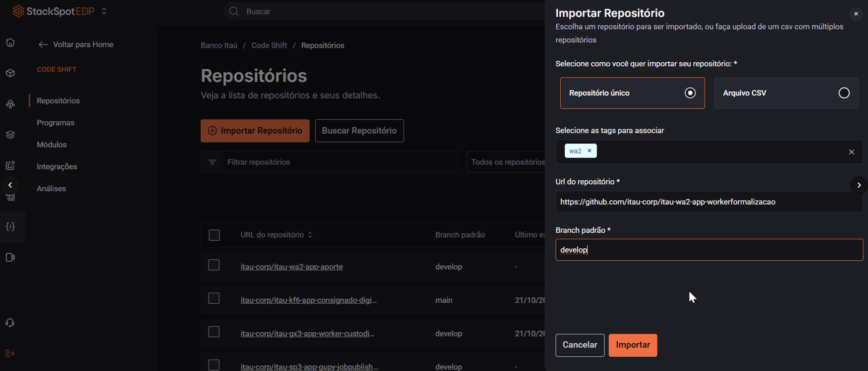Open the curly braces Code Shift icon
Screen dimensions: 868x371
(10, 227)
